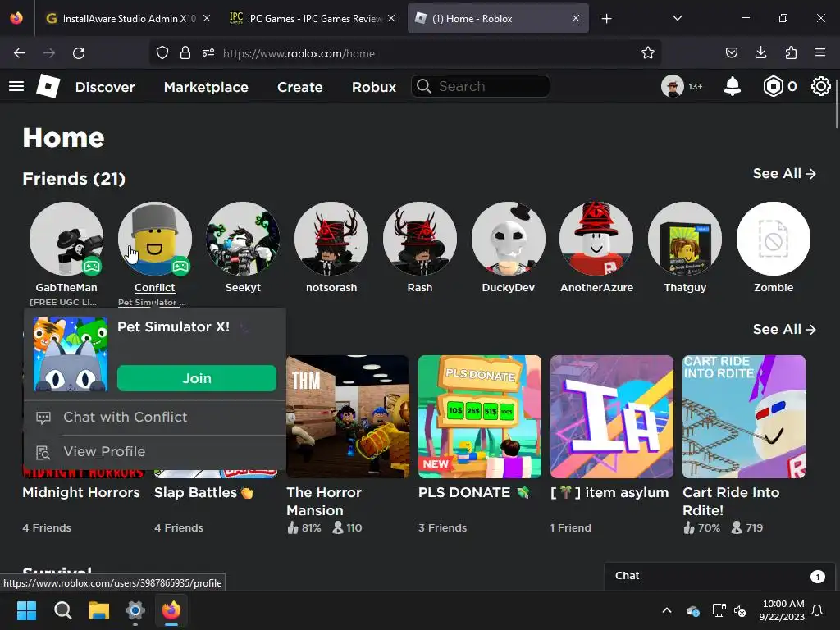Viewport: 840px width, 630px height.
Task: Open notsorash friend avatar
Action: coord(331,239)
